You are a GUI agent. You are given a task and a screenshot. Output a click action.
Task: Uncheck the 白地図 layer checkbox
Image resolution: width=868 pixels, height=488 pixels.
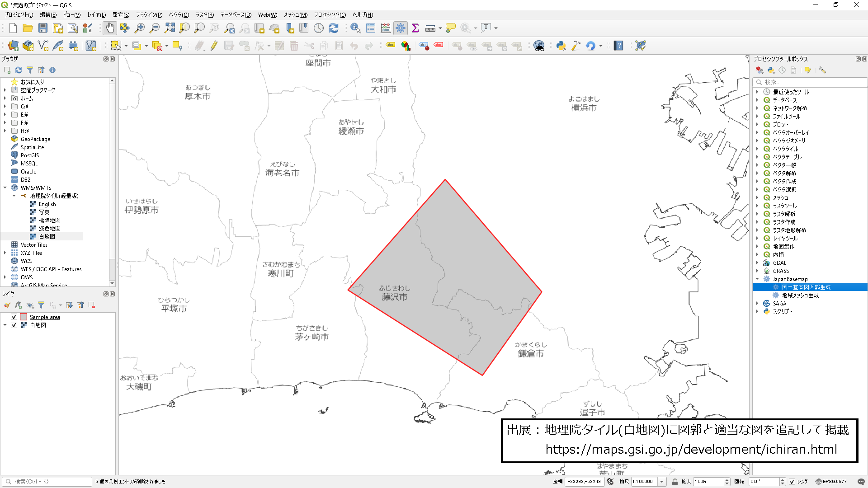click(14, 325)
